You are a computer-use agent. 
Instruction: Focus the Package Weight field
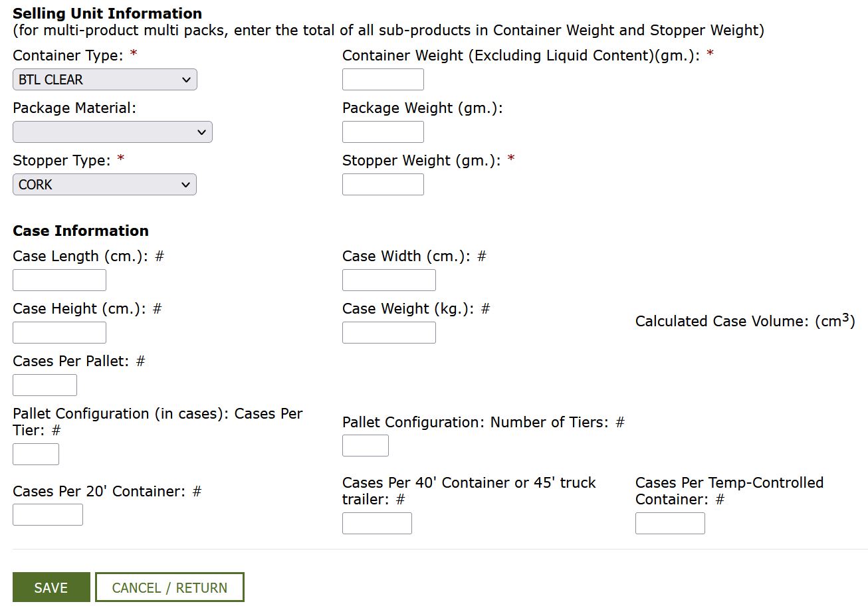pyautogui.click(x=383, y=132)
